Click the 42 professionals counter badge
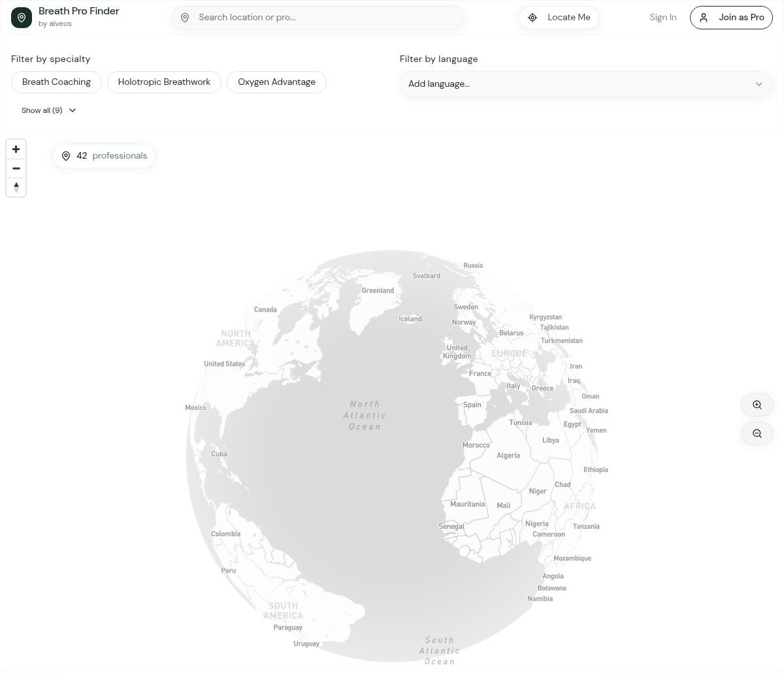The image size is (784, 679). (x=104, y=156)
